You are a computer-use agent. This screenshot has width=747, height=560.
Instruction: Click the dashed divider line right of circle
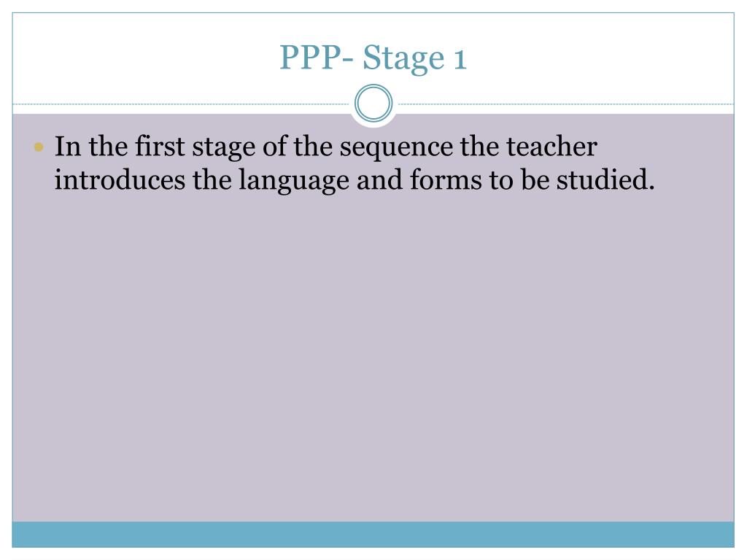[x=566, y=104]
